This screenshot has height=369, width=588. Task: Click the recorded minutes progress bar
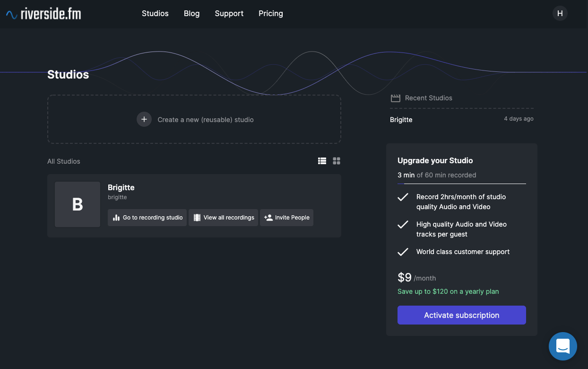coord(461,184)
